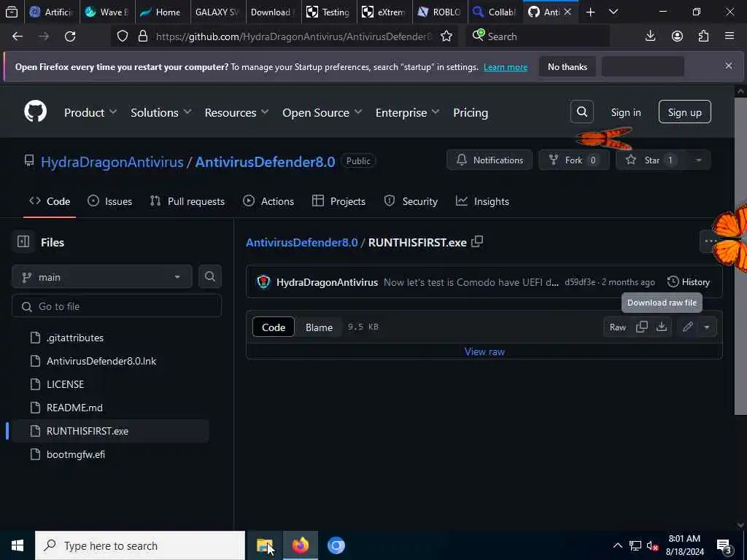
Task: Click the edit pencil icon
Action: pos(687,327)
